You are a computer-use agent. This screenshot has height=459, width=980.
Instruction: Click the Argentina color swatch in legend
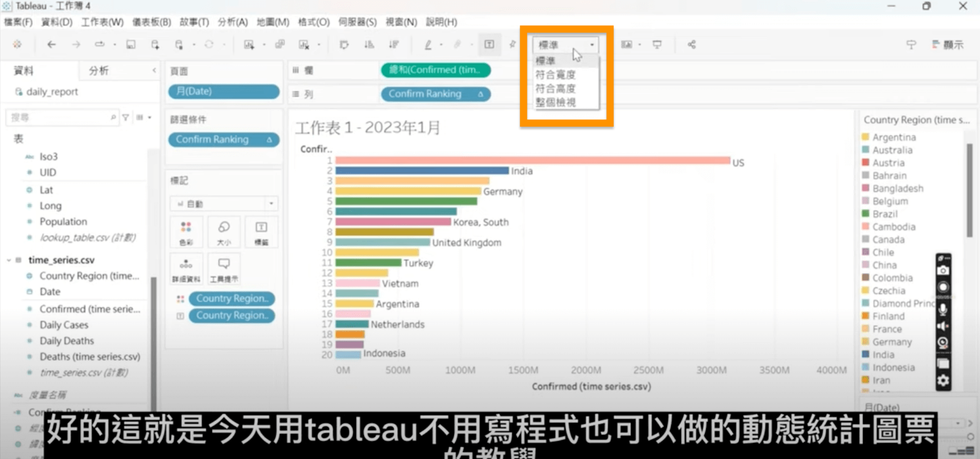pos(865,137)
